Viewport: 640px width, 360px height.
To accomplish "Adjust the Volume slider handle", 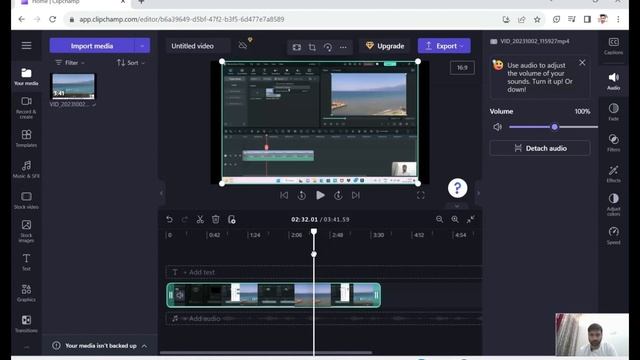I will coord(554,127).
